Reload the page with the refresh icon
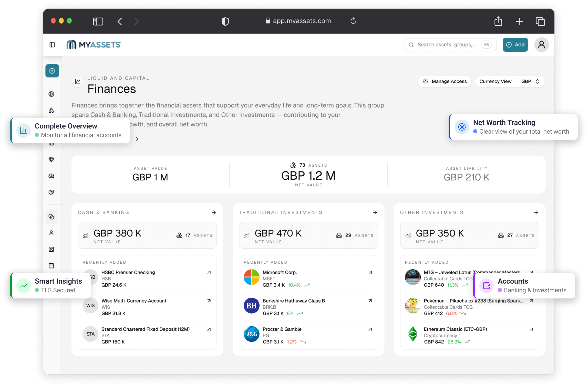The height and width of the screenshot is (387, 588). click(x=353, y=21)
